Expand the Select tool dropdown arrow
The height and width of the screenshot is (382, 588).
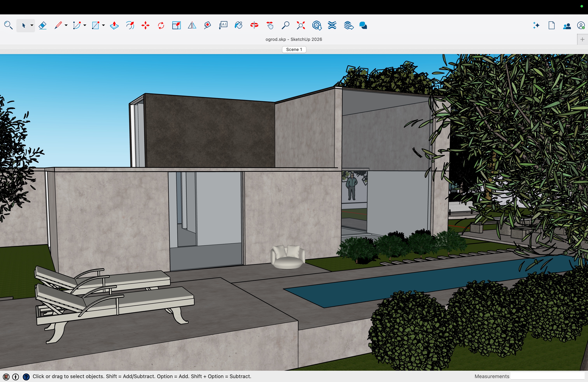tap(32, 25)
